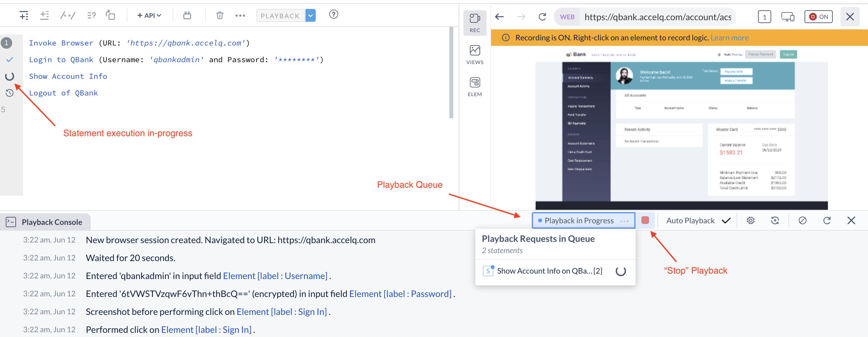
Task: Open the ELEM panel
Action: pos(475,87)
